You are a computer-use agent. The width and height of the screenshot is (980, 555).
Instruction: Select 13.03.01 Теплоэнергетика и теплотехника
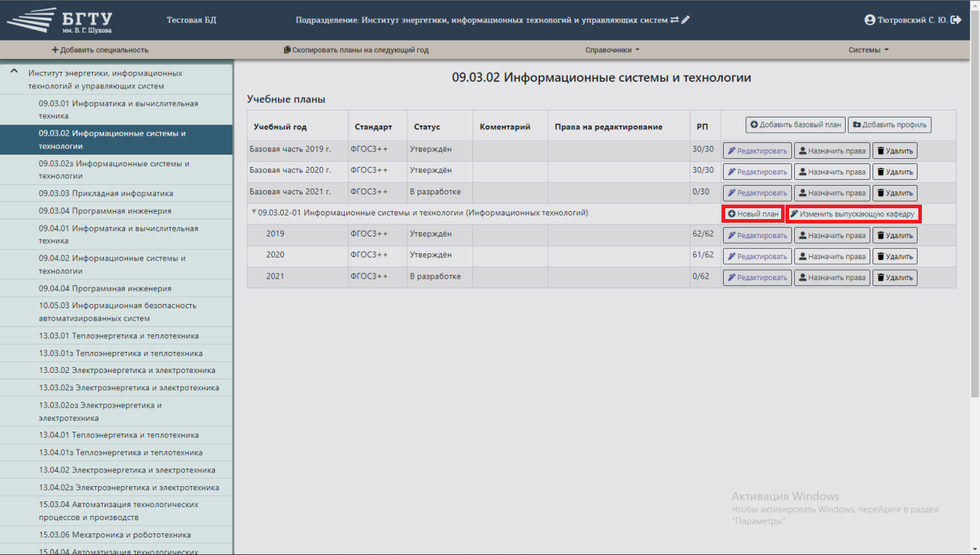click(x=116, y=336)
